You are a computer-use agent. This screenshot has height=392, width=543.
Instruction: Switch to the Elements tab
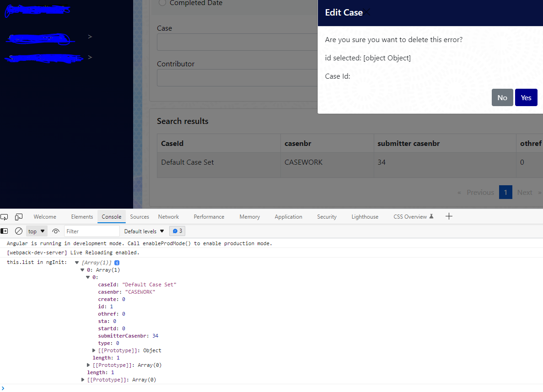click(82, 217)
